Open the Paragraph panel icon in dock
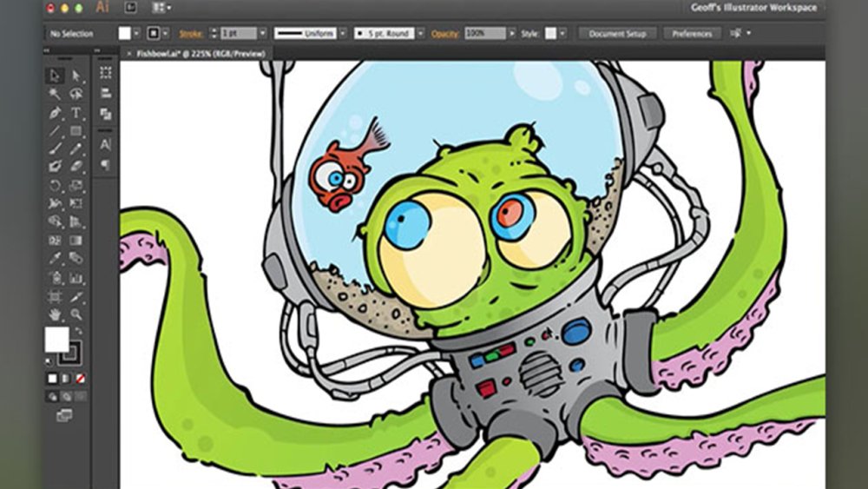This screenshot has width=868, height=489. coord(105,165)
